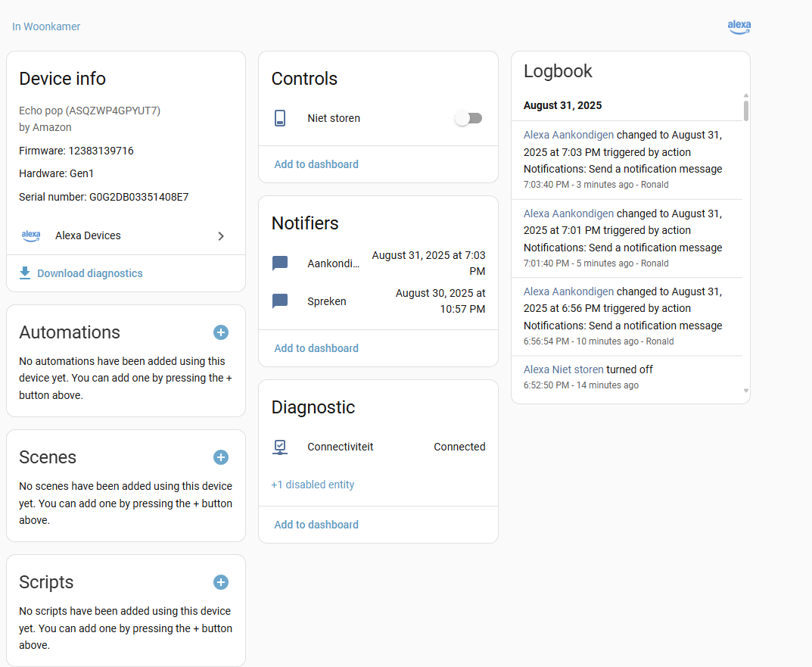This screenshot has height=667, width=812.
Task: Click the Firmware: 12383139716 text
Action: click(76, 151)
